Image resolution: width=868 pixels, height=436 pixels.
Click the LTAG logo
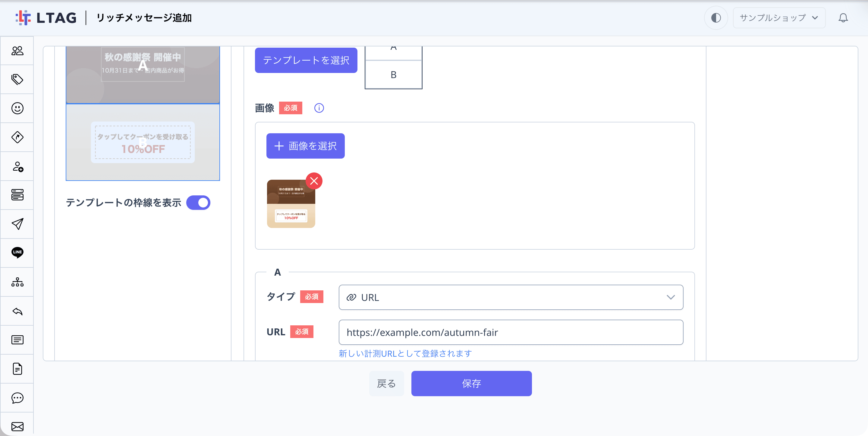click(x=46, y=18)
